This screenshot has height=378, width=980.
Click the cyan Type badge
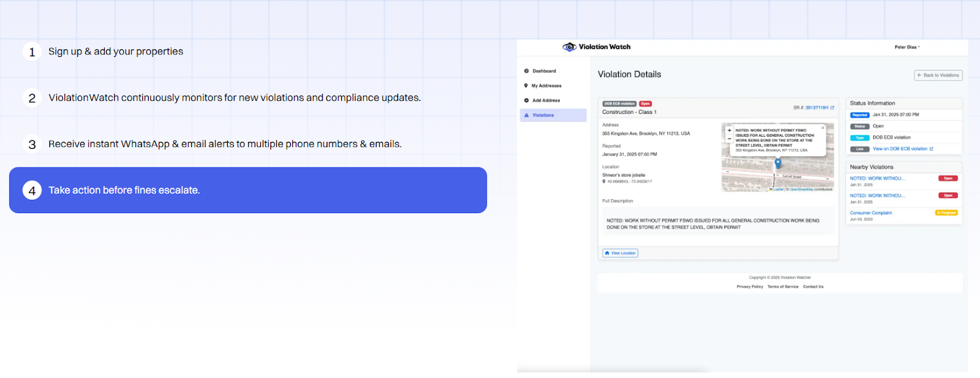(860, 138)
